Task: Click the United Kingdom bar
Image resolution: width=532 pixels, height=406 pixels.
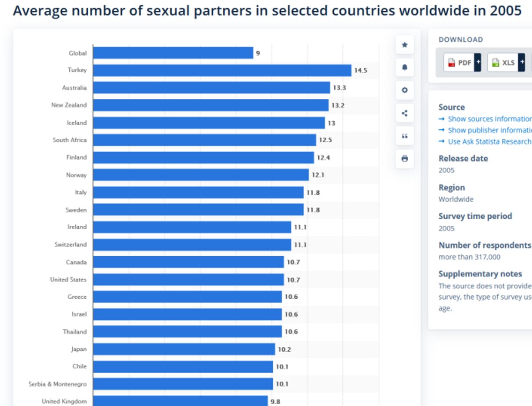Action: pyautogui.click(x=180, y=401)
